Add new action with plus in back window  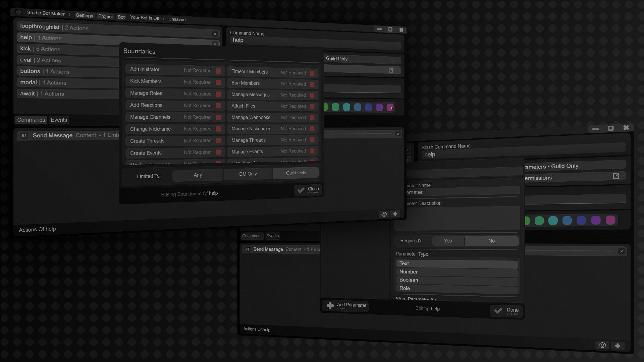tap(618, 346)
